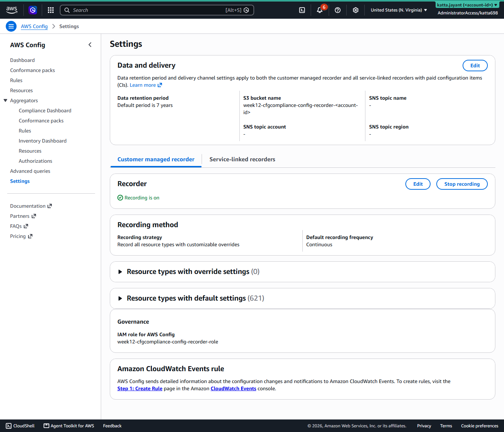This screenshot has width=504, height=432.
Task: Click Feedback in the footer
Action: (112, 426)
